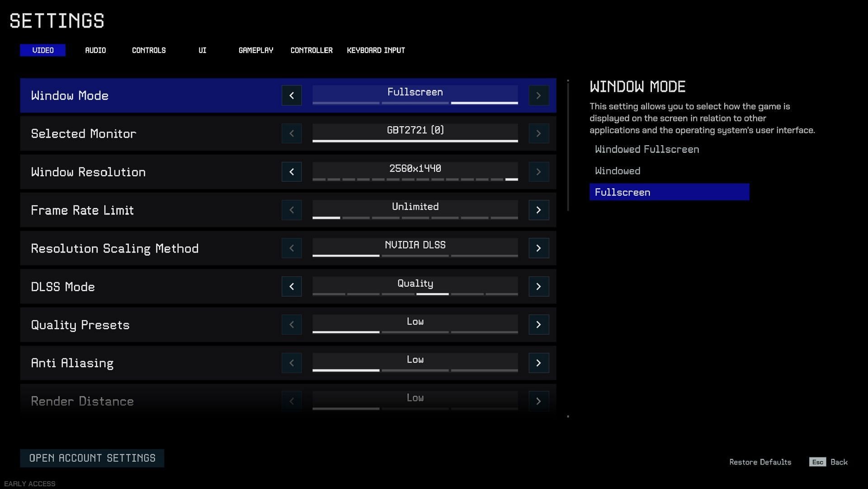Expand the Window Mode setting options
The width and height of the screenshot is (868, 489).
click(537, 95)
